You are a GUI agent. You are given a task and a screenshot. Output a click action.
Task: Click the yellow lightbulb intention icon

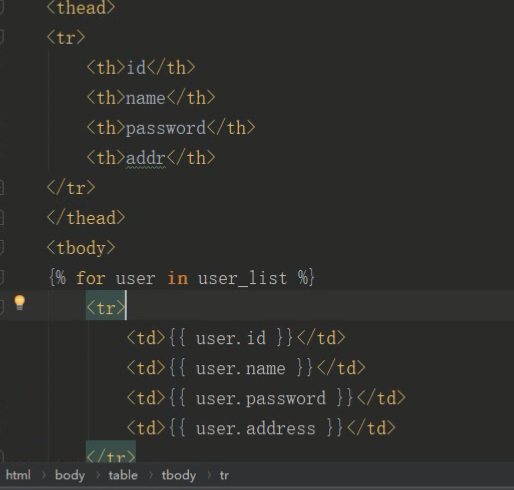click(19, 303)
